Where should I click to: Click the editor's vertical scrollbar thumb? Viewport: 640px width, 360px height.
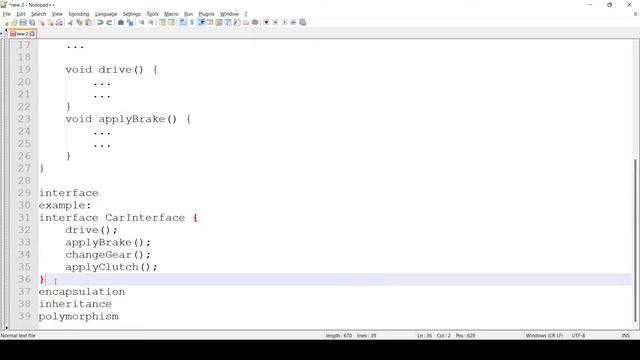[x=636, y=241]
